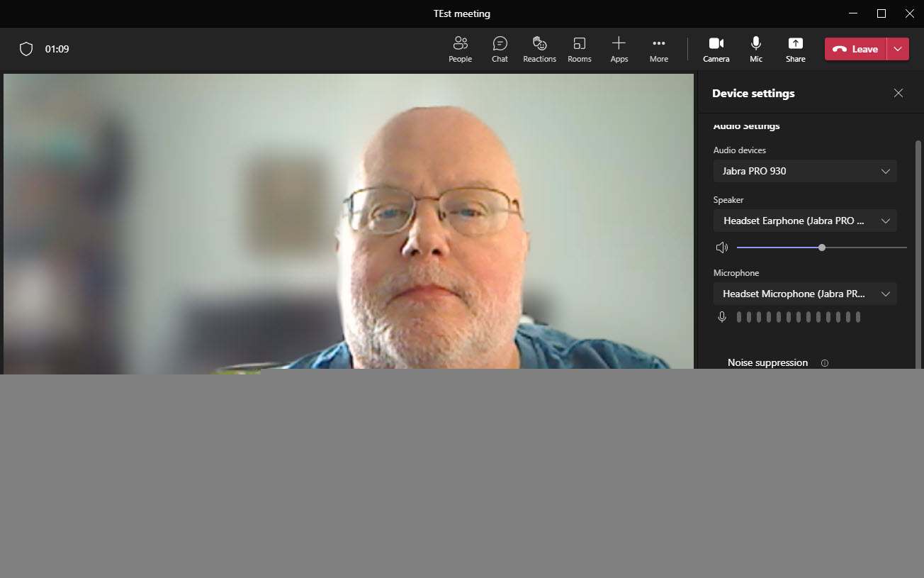The height and width of the screenshot is (578, 924).
Task: Click the speaker volume slider handle
Action: click(821, 248)
